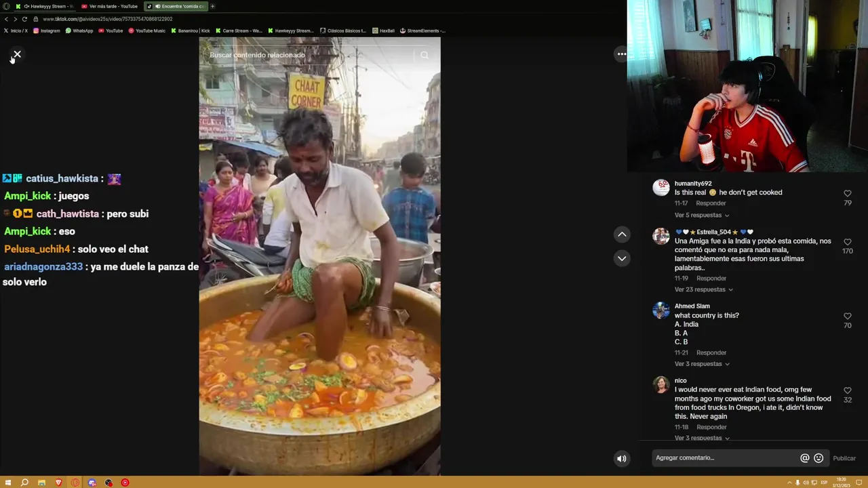
Task: Click the search magnifier in video search bar
Action: pyautogui.click(x=425, y=55)
